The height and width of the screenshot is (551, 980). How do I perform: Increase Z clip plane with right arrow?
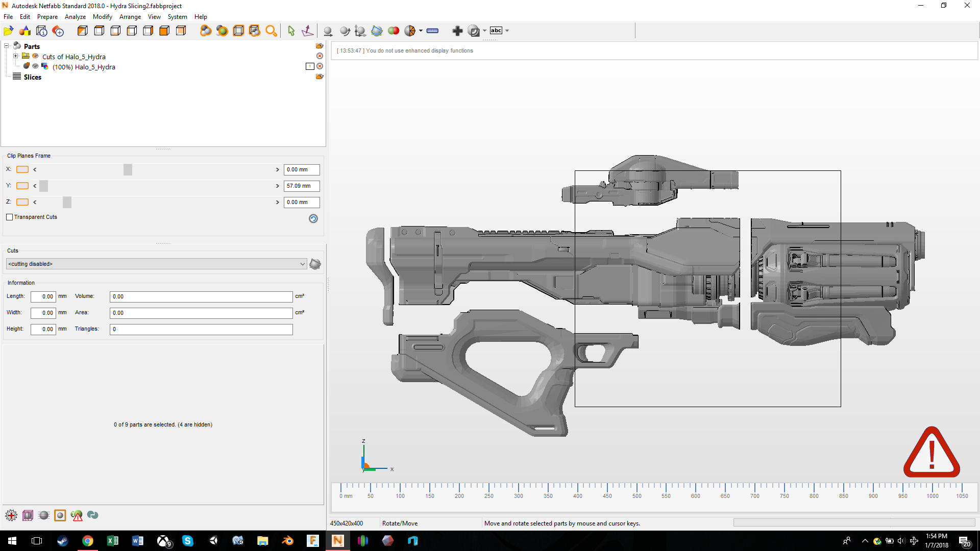(277, 203)
